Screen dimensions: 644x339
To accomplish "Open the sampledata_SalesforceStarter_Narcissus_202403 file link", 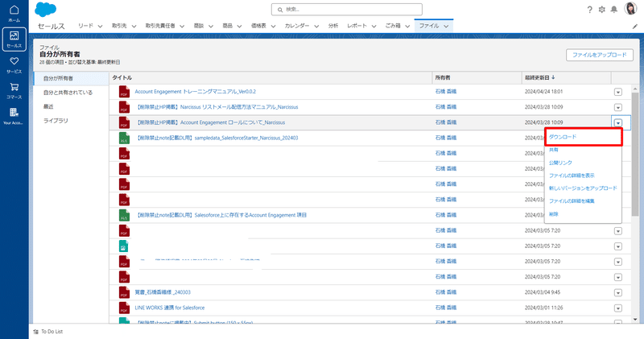I will 217,138.
